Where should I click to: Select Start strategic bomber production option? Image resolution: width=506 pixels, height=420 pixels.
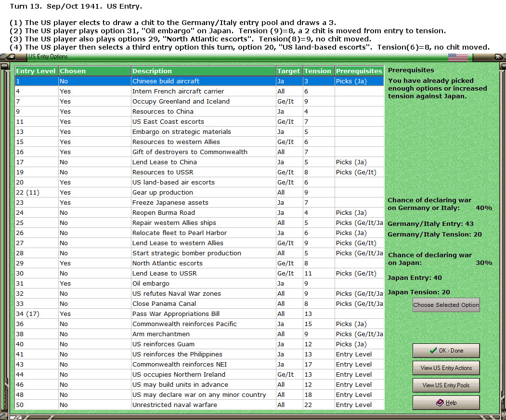coord(199,253)
